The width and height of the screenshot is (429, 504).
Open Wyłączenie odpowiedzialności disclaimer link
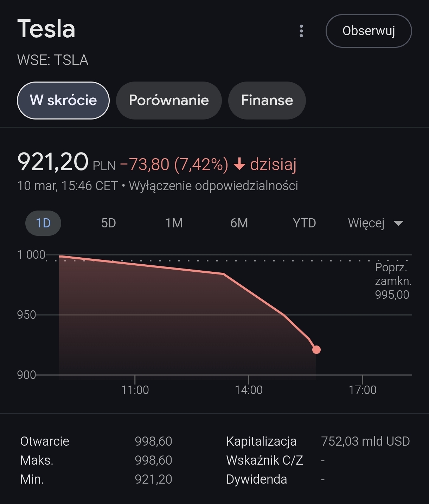click(213, 186)
